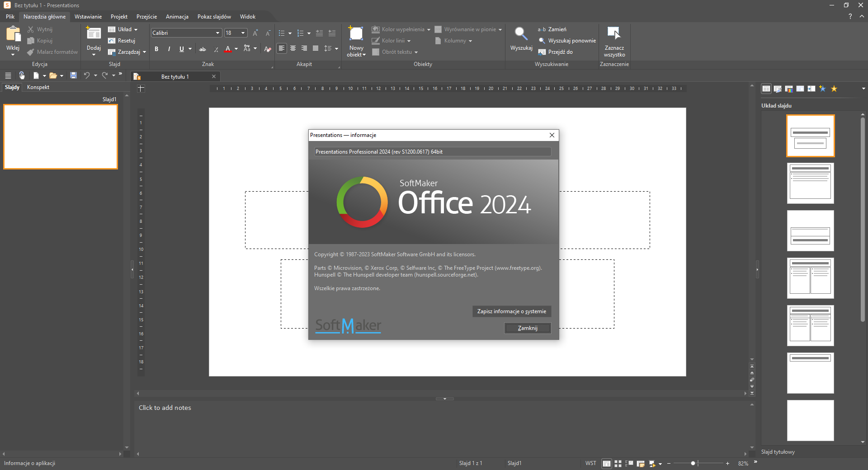The width and height of the screenshot is (868, 470).
Task: Close the Presentations informacje dialog
Action: tap(552, 135)
